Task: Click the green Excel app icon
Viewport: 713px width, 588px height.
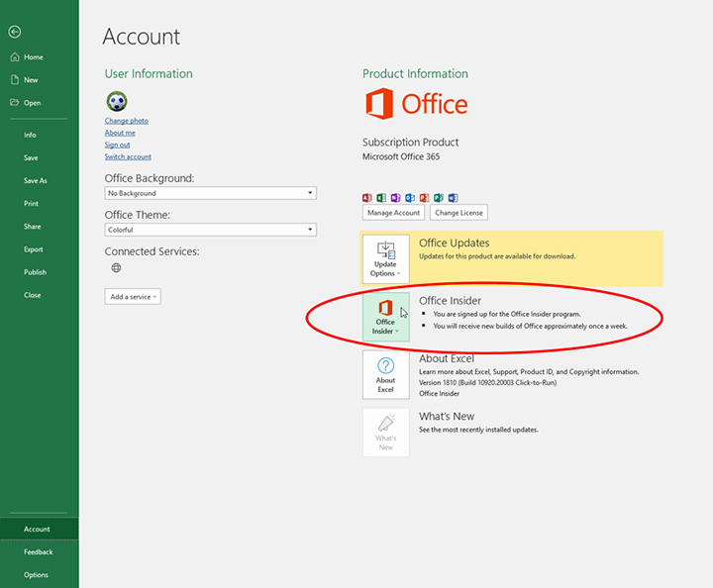Action: coord(381,198)
